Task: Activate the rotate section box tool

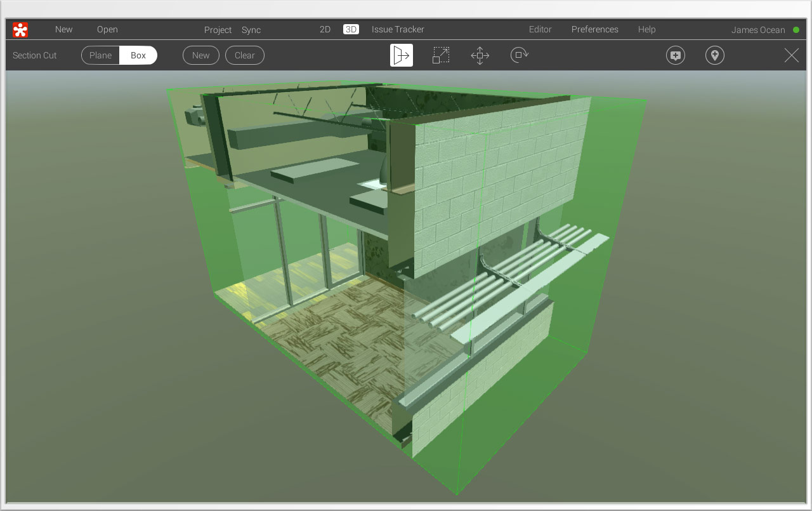Action: click(520, 55)
